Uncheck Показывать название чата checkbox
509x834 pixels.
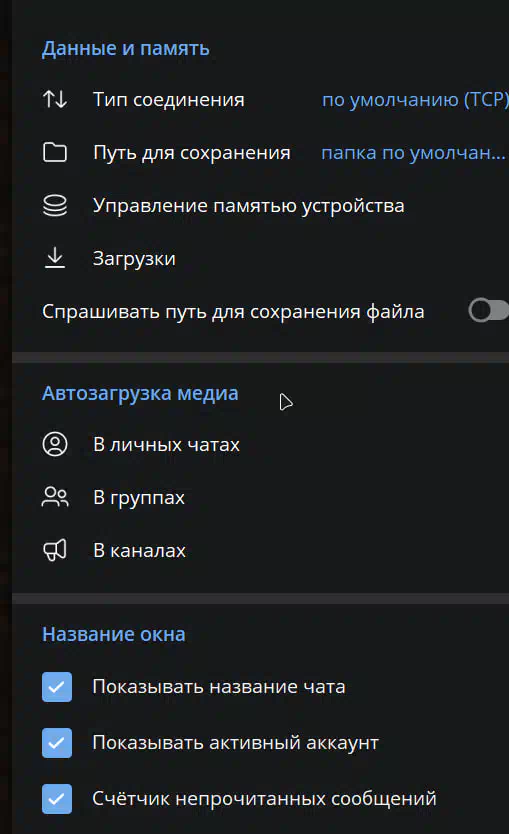click(57, 687)
